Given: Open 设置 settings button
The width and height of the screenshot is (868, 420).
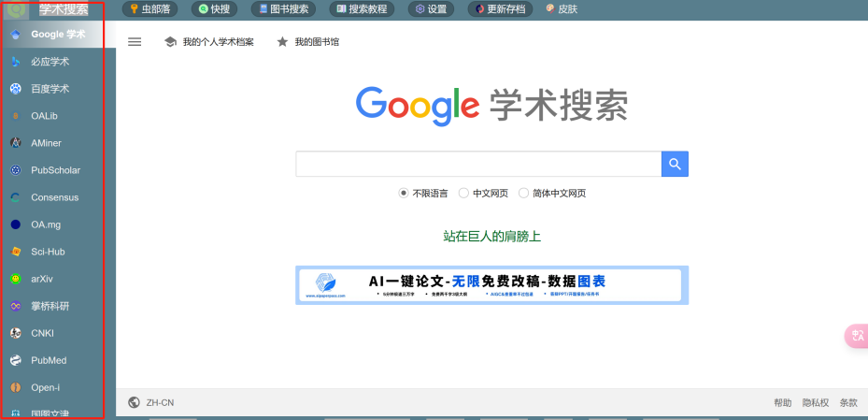Looking at the screenshot, I should [431, 8].
